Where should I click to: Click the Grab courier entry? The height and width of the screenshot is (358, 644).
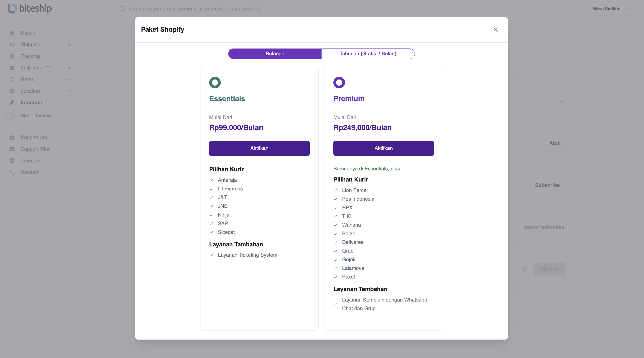pos(348,251)
